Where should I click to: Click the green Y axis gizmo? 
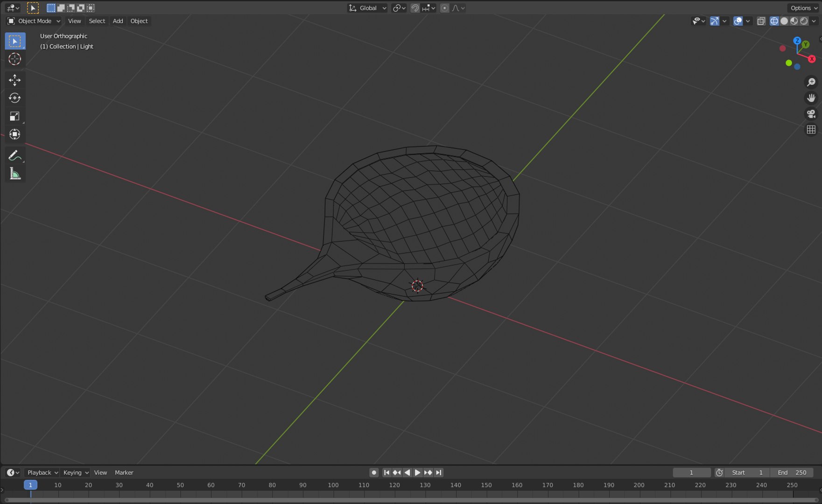point(806,44)
